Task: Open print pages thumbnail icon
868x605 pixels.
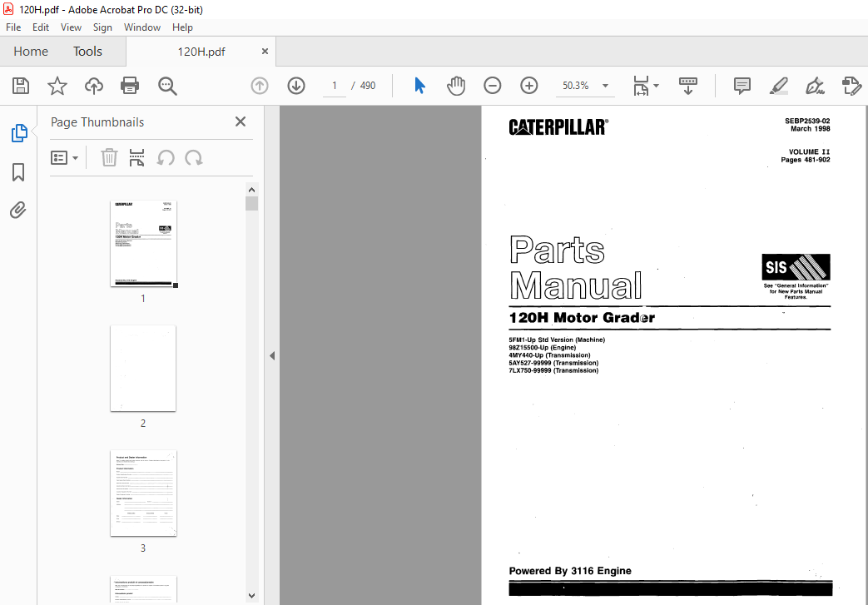Action: click(x=136, y=158)
